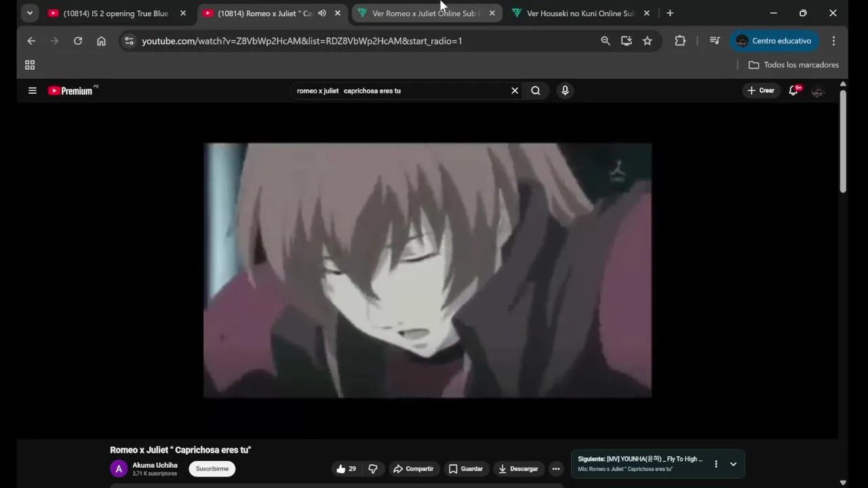Open the apps grid in bookmarks bar
The image size is (868, 488).
coord(30,65)
